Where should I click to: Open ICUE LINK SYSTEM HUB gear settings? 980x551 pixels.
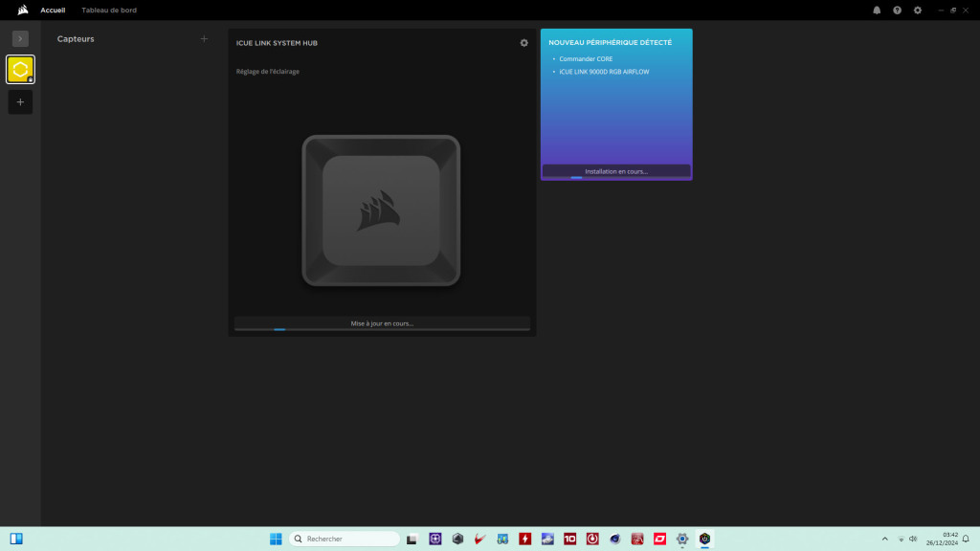coord(523,43)
